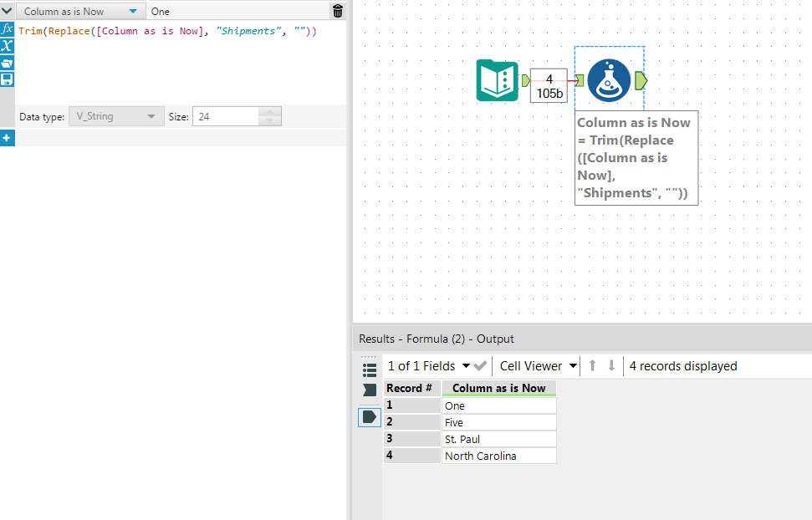Select record row number 1
Image resolution: width=812 pixels, height=520 pixels.
click(412, 405)
